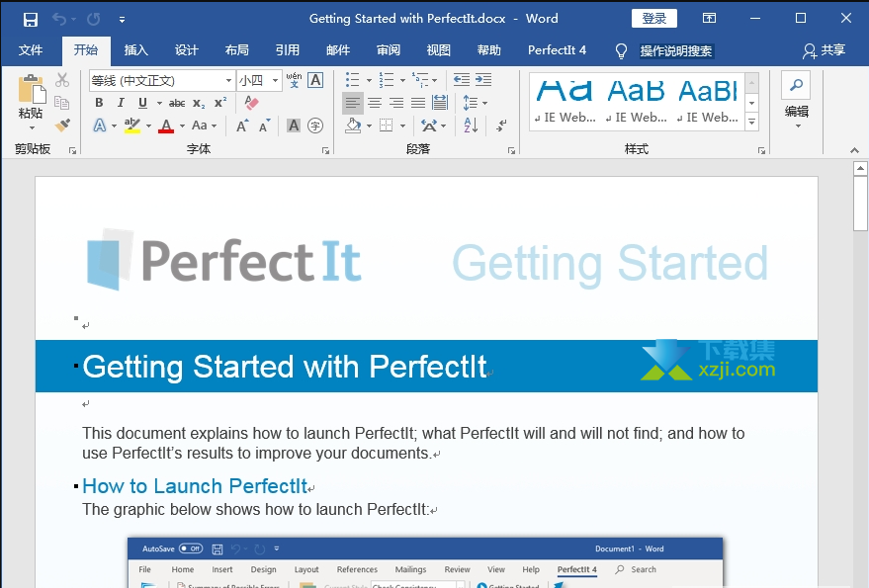Click the Copy icon
The image size is (869, 588).
pyautogui.click(x=62, y=103)
